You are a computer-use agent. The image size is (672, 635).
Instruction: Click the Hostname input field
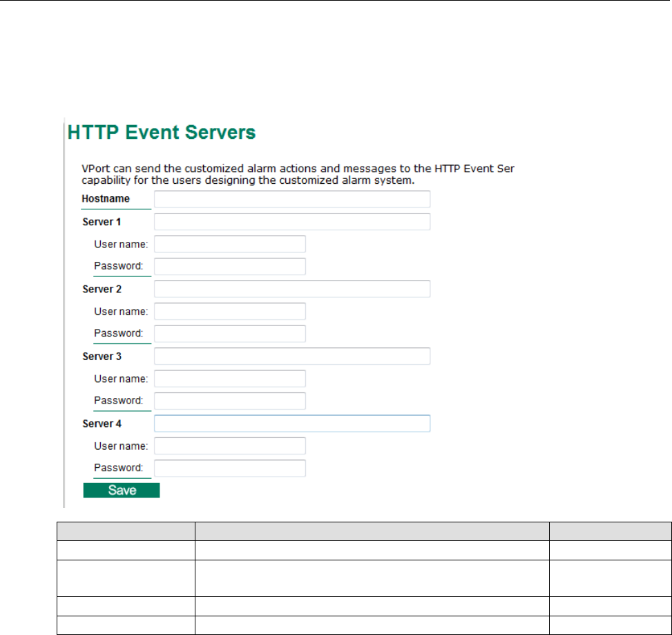[291, 200]
